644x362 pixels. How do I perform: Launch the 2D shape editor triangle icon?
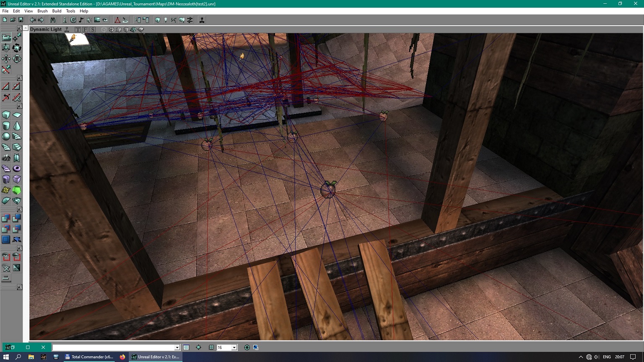(x=117, y=20)
